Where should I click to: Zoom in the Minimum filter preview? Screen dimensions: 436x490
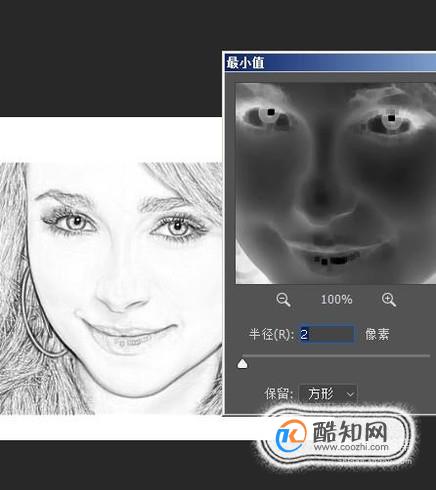[389, 300]
